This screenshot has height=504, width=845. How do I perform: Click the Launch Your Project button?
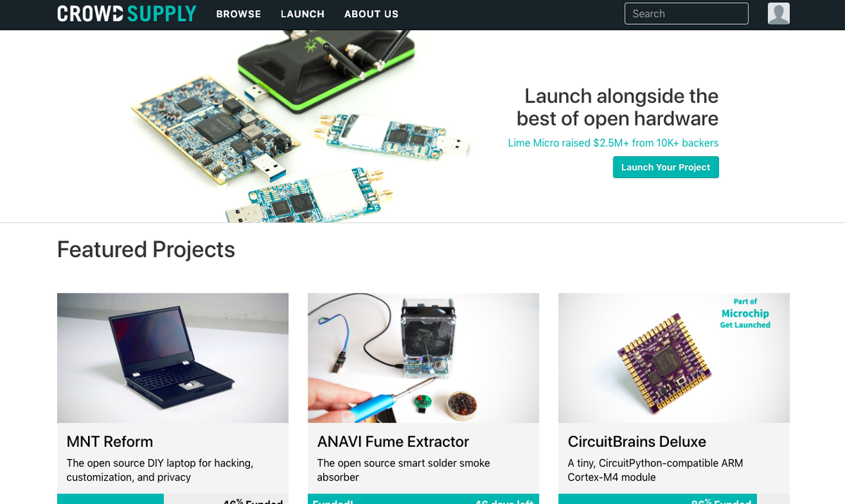tap(665, 167)
